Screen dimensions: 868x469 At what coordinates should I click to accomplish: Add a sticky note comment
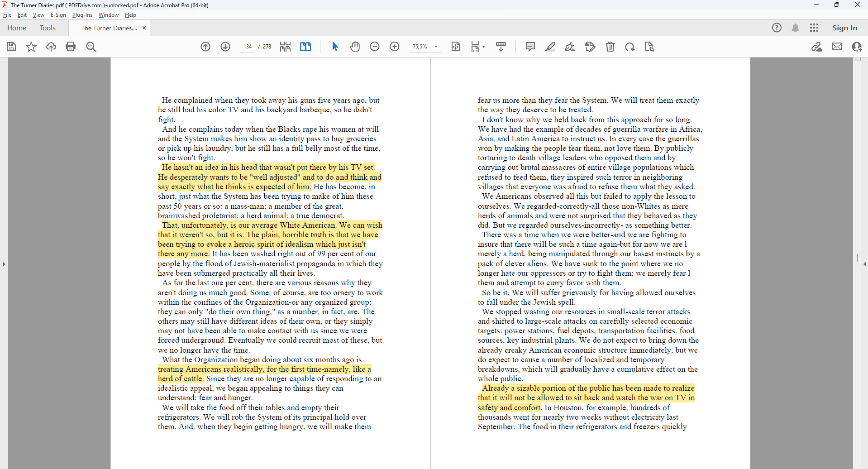pyautogui.click(x=530, y=47)
